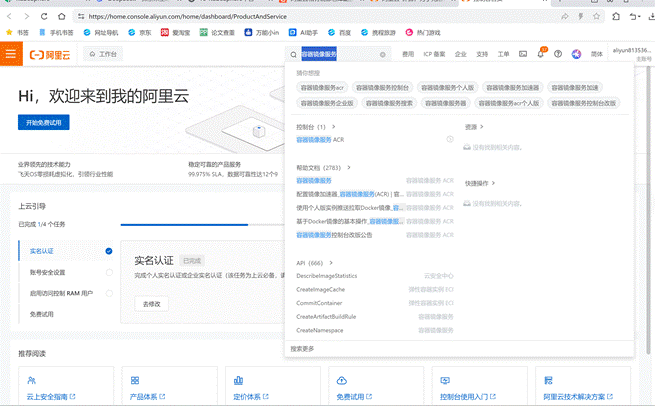Open ICP 备案 menu

coord(434,54)
